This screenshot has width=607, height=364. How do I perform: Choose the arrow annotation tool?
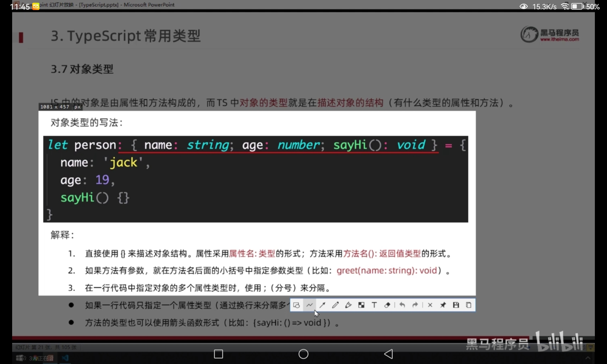tap(322, 305)
